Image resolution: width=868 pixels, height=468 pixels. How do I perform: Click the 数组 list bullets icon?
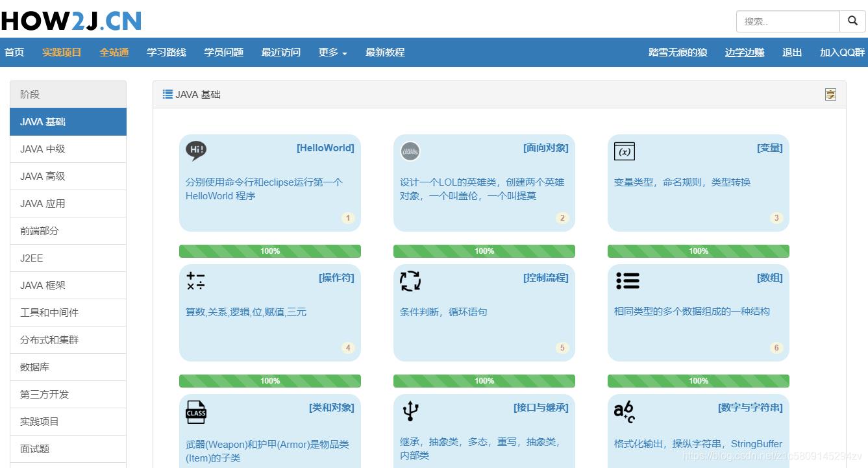pos(628,280)
